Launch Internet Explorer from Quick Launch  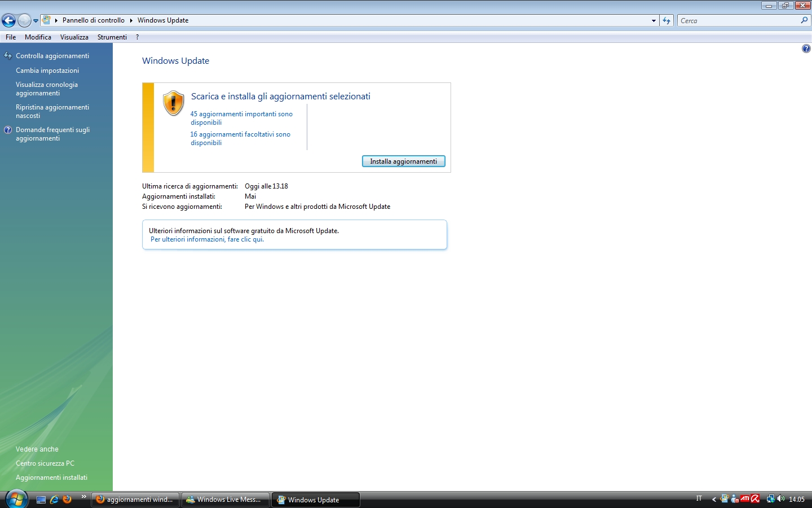pyautogui.click(x=54, y=500)
